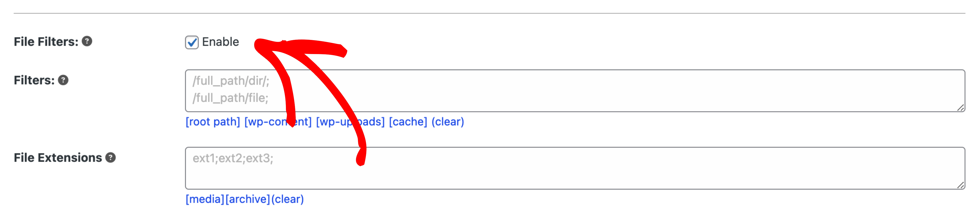Focus the File Extensions textarea

pos(575,168)
